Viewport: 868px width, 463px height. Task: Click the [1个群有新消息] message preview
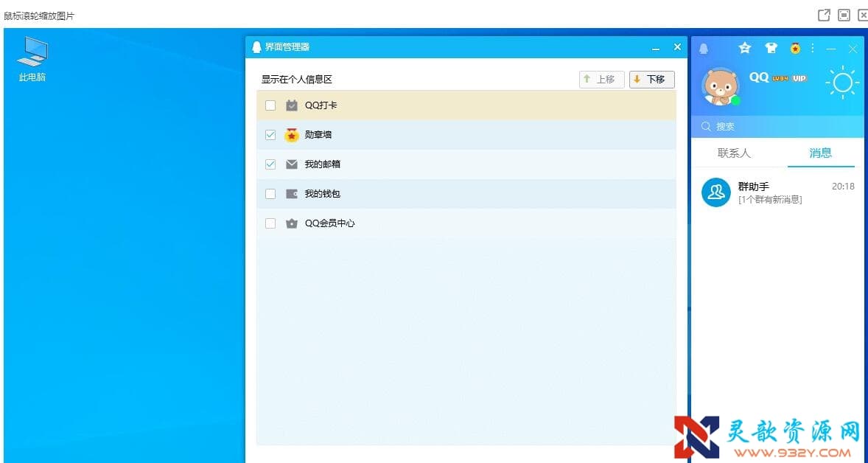770,199
